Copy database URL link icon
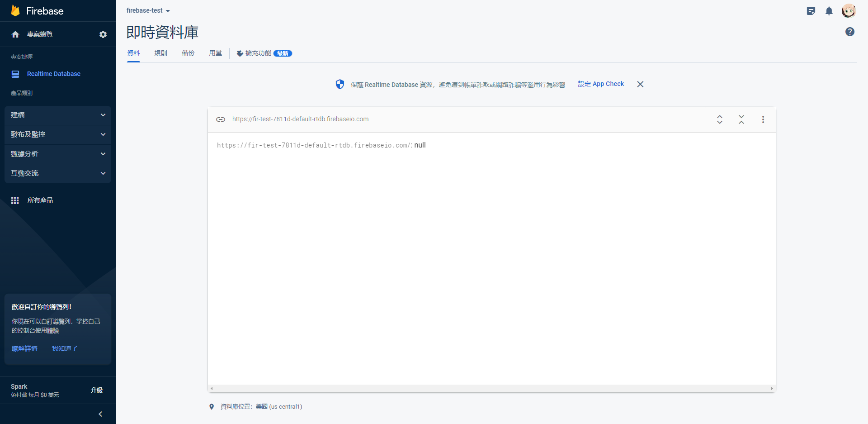Screen dimensions: 868x424 (x=221, y=119)
